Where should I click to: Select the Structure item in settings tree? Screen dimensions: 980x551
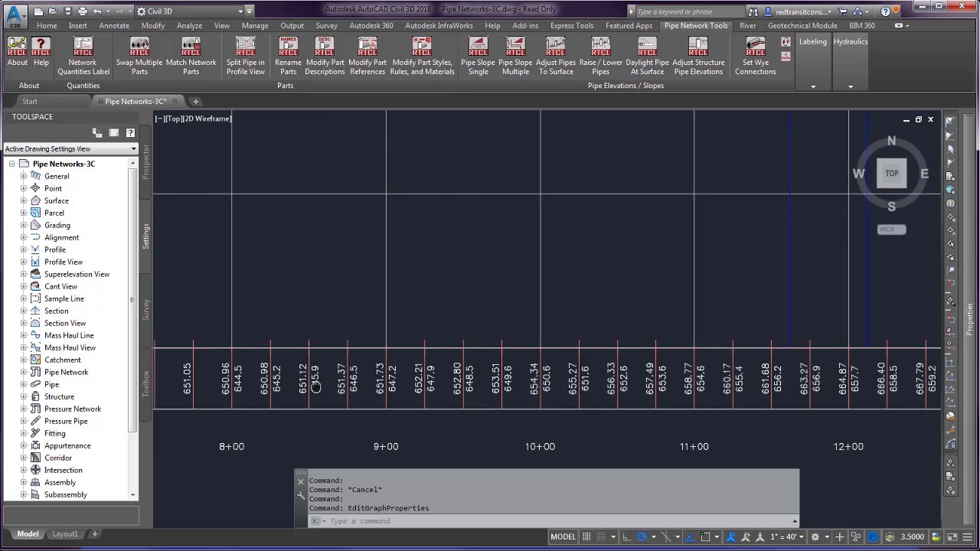59,396
